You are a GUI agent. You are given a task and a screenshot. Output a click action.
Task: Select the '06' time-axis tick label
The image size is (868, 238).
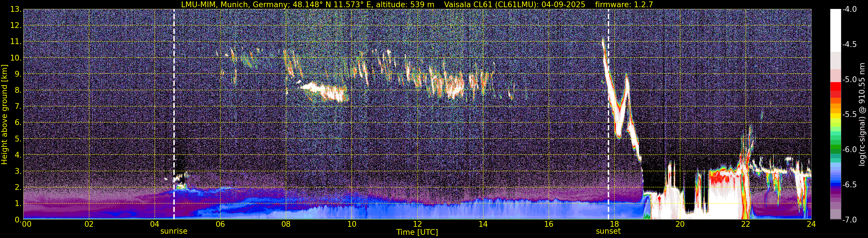pos(220,224)
